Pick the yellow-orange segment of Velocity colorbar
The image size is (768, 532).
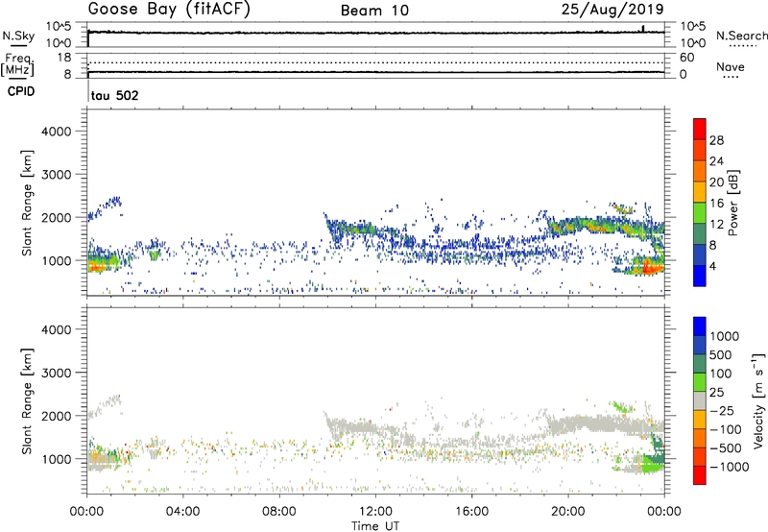point(700,420)
